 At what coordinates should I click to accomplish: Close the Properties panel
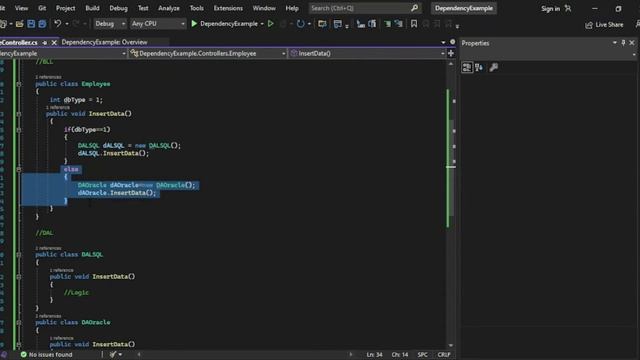632,43
